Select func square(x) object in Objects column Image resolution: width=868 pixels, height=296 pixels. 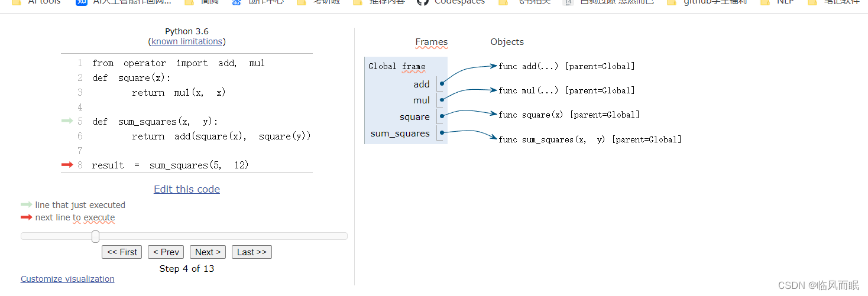[568, 115]
